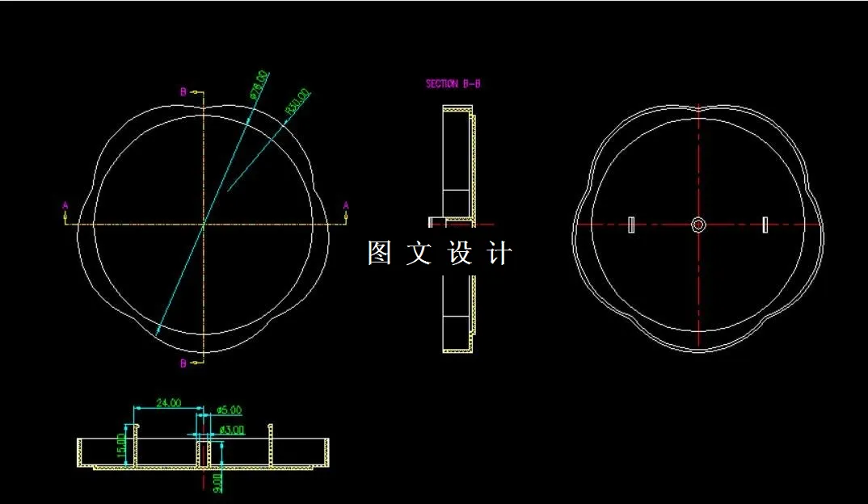
Task: Click the "24.00" dimension value
Action: (x=168, y=403)
